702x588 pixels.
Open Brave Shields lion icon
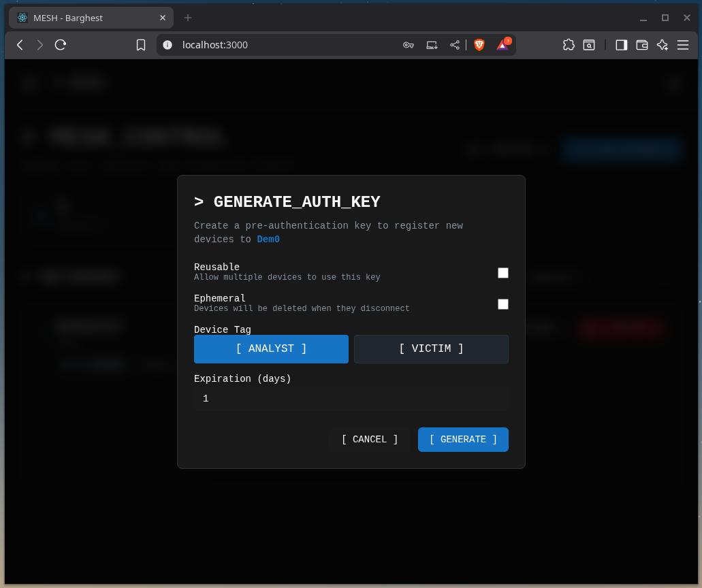[x=479, y=45]
